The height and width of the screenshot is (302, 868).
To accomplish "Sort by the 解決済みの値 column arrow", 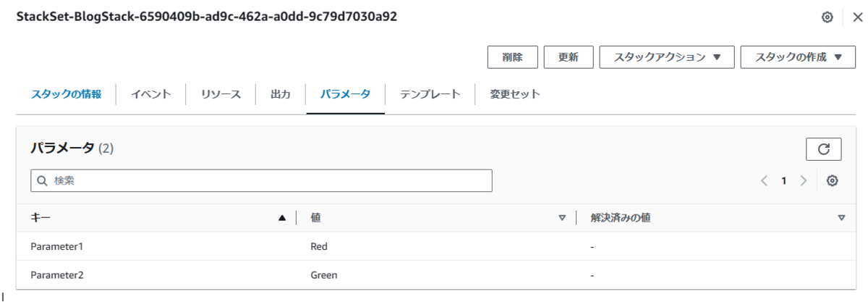I will pos(841,217).
